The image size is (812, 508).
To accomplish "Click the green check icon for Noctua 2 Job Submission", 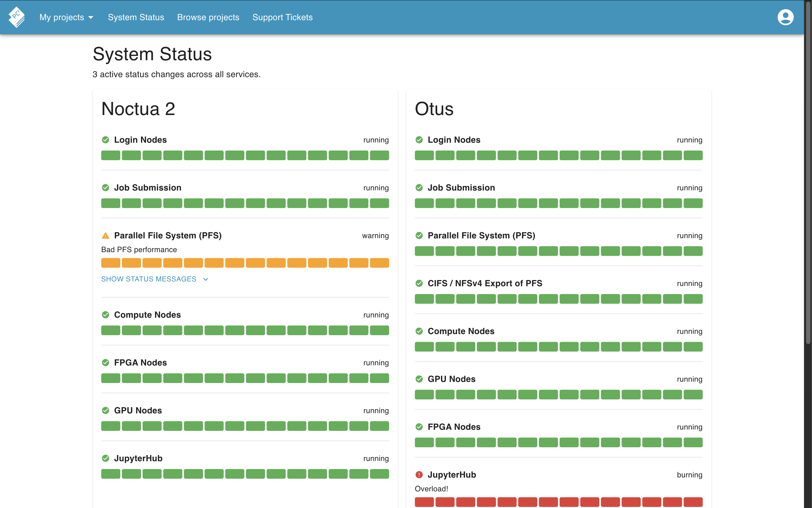I will coord(105,188).
